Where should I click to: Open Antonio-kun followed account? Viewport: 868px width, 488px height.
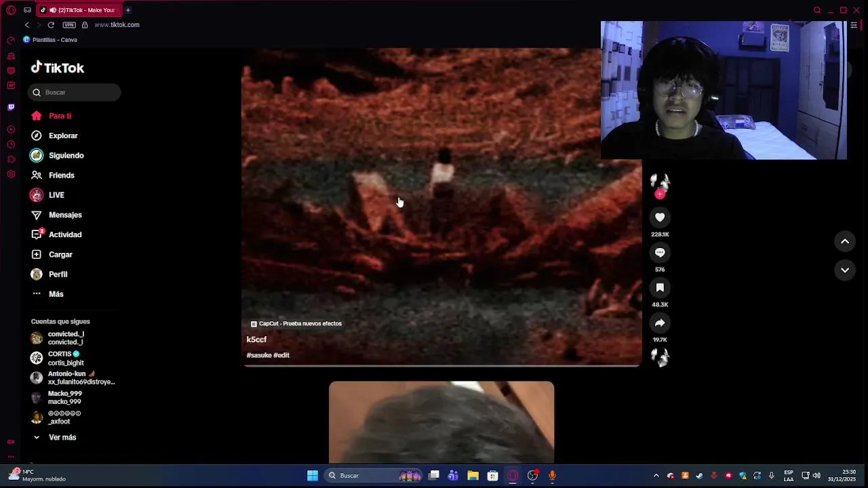pos(73,378)
